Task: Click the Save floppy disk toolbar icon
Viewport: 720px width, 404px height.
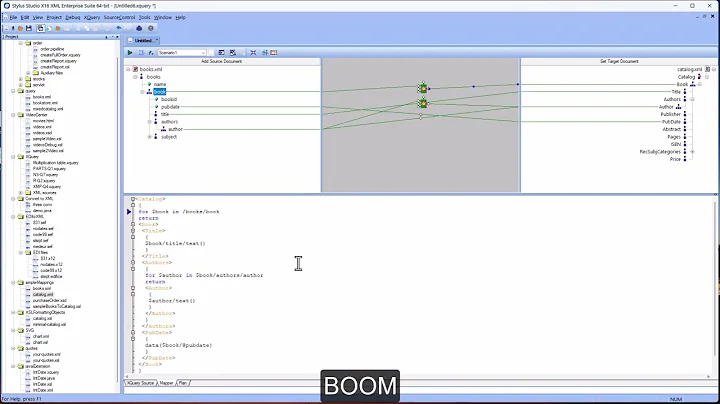Action: 29,28
